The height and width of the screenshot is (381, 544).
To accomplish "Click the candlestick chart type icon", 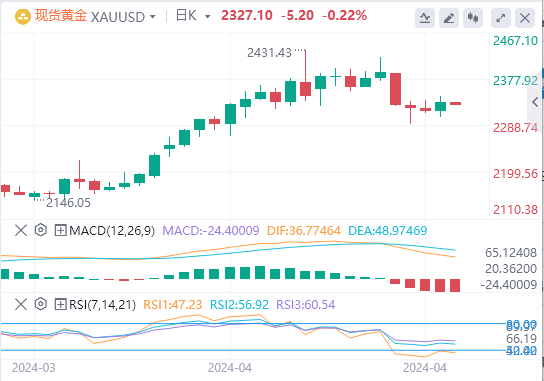I will tap(473, 18).
